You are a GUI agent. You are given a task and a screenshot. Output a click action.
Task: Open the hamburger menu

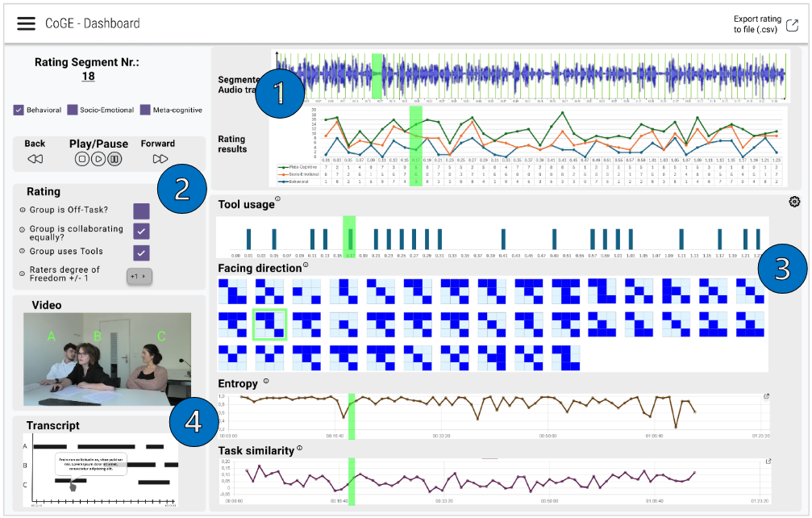coord(27,23)
